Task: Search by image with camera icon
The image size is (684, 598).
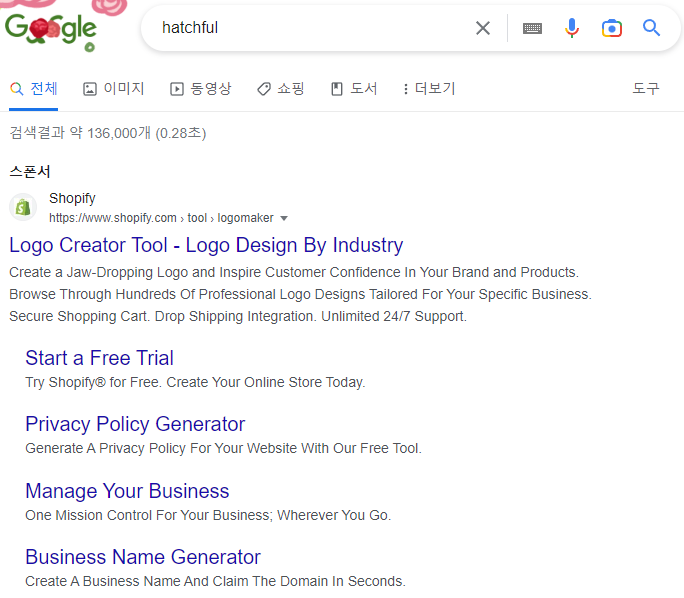Action: tap(612, 29)
